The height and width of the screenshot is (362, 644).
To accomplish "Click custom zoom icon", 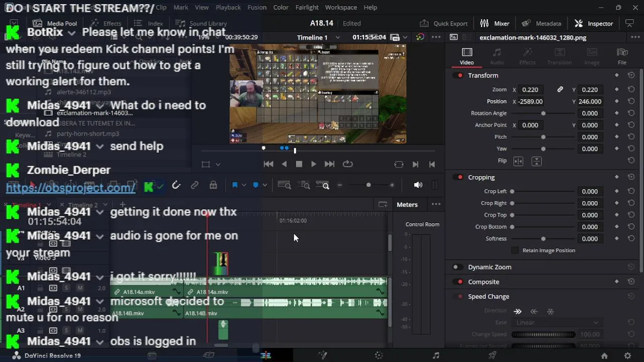I will point(323,185).
